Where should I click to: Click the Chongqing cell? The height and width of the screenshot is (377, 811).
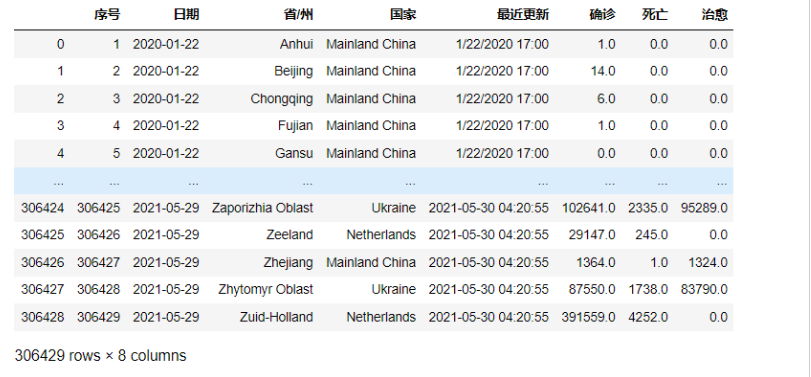[282, 99]
